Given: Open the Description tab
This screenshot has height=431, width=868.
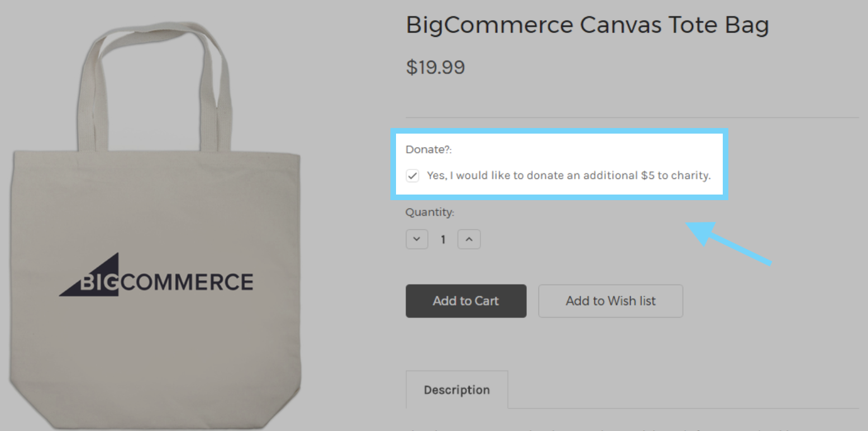Looking at the screenshot, I should pyautogui.click(x=456, y=390).
